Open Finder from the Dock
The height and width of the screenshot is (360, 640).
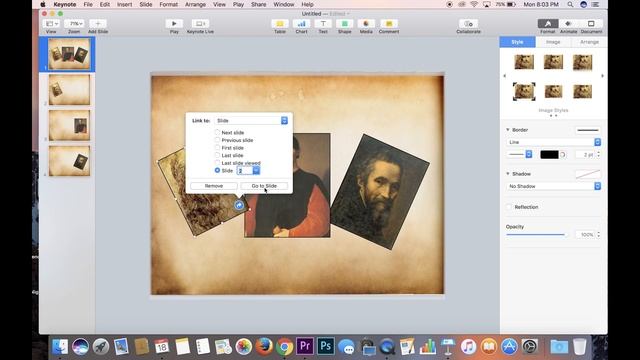[60, 347]
